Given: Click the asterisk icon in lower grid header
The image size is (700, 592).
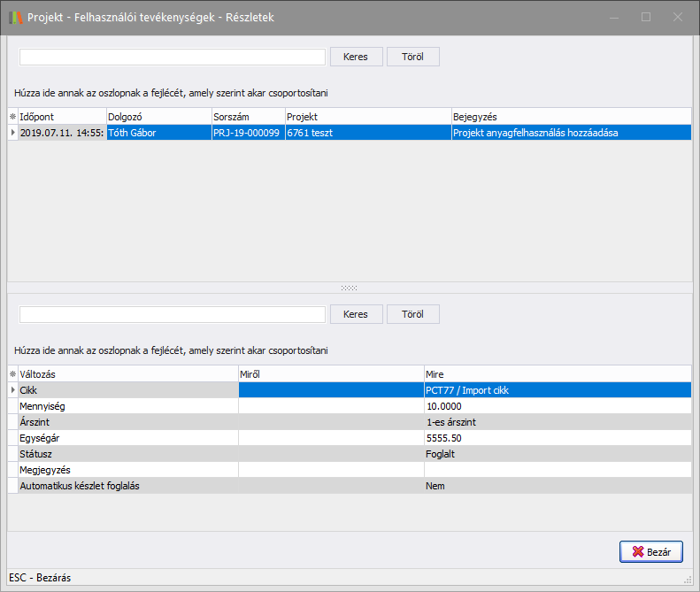Looking at the screenshot, I should coord(12,373).
